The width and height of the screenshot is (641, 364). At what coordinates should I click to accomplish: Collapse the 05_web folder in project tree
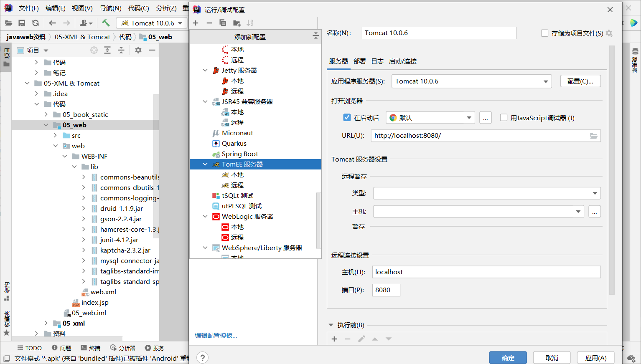(46, 125)
